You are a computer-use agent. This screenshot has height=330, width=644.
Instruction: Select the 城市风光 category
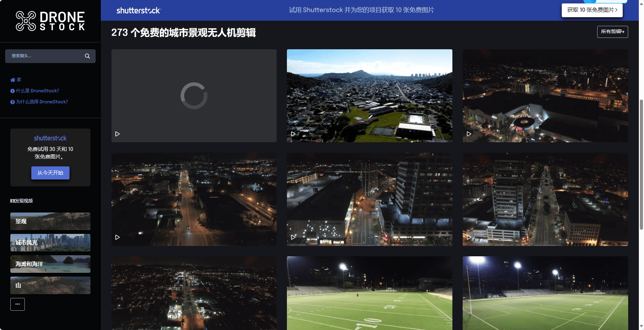tap(50, 243)
